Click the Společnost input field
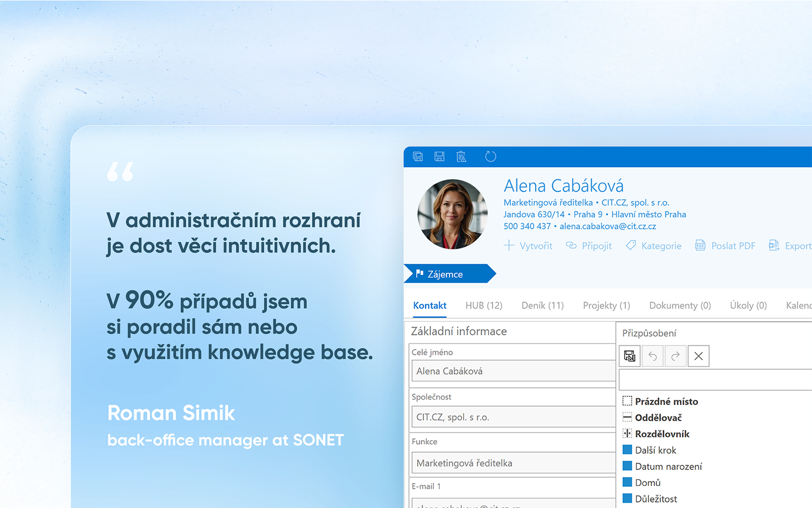 click(x=513, y=417)
